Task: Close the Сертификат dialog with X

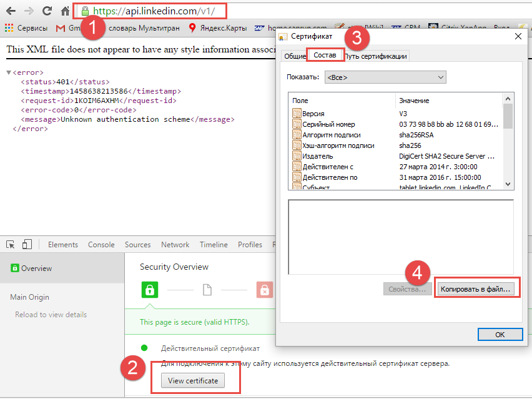Action: [518, 36]
